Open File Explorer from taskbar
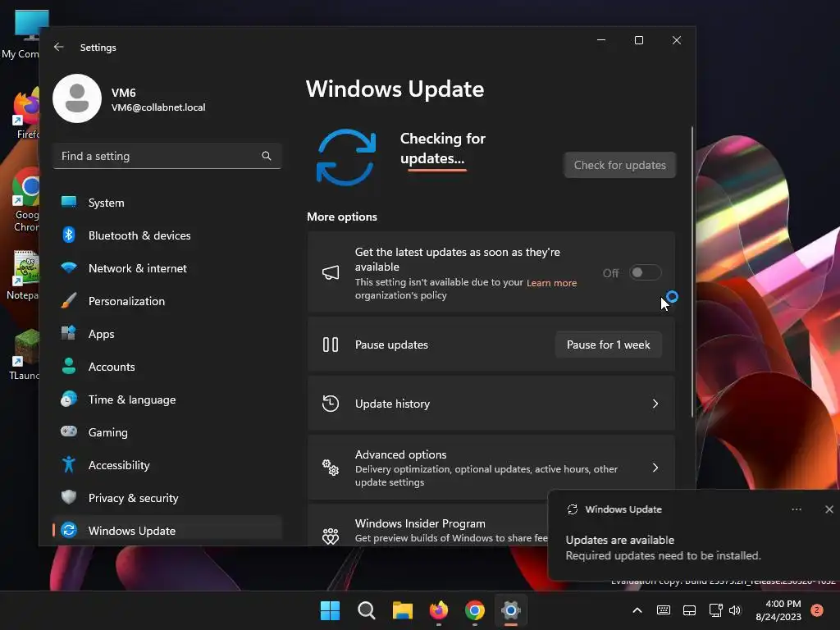840x630 pixels. pyautogui.click(x=402, y=610)
